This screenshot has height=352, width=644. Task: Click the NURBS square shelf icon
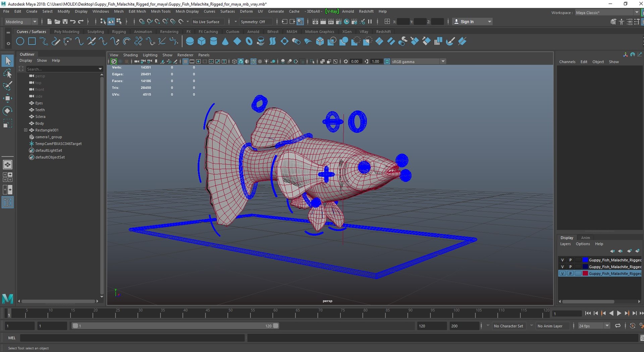[x=32, y=41]
